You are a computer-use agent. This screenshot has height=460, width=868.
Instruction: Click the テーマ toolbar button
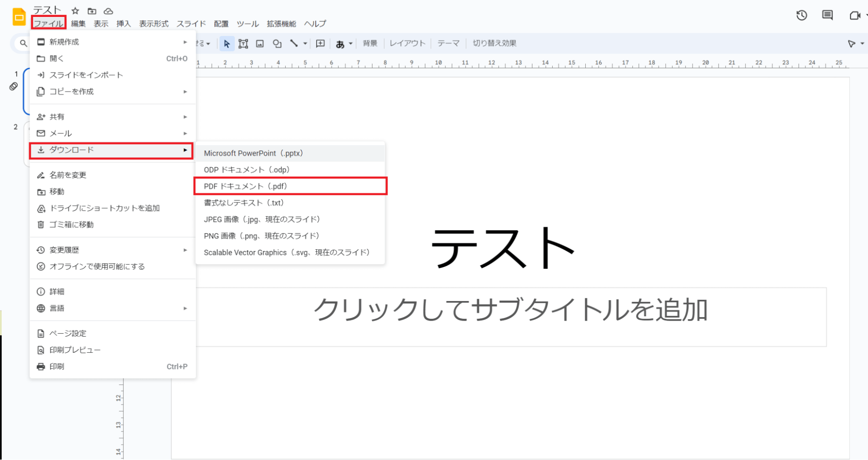[448, 43]
